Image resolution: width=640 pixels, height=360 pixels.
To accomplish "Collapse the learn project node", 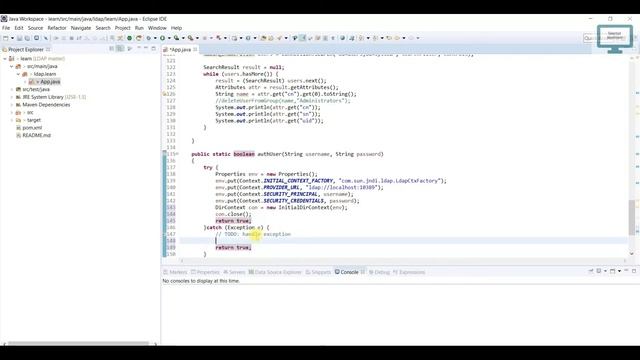I will click(x=5, y=59).
